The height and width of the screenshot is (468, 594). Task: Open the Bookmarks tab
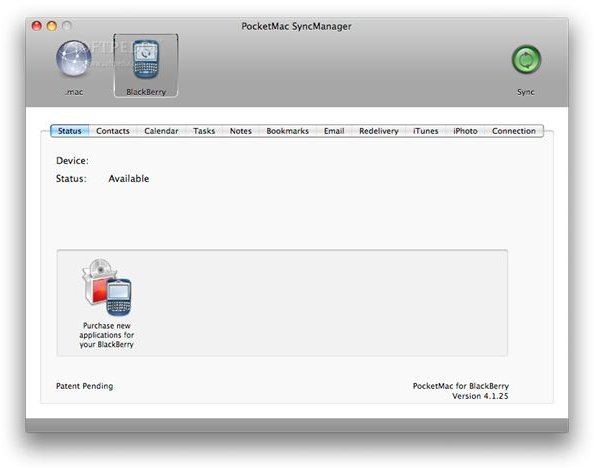(288, 131)
